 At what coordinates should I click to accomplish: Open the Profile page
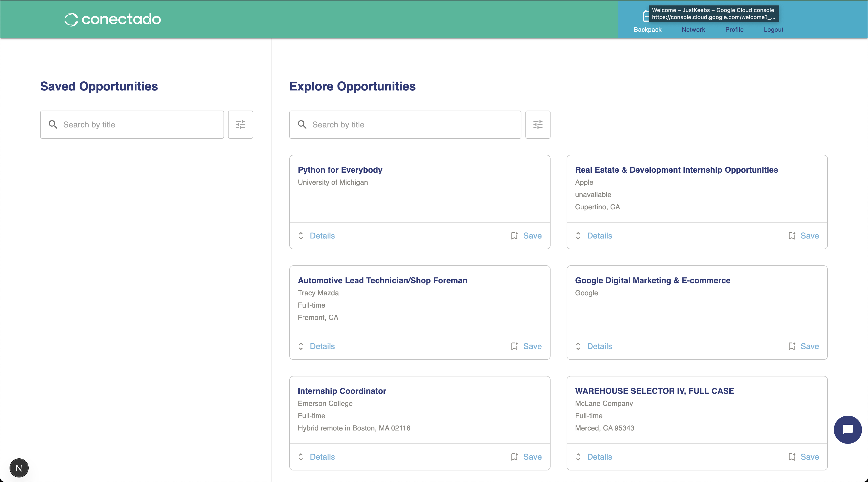point(734,30)
